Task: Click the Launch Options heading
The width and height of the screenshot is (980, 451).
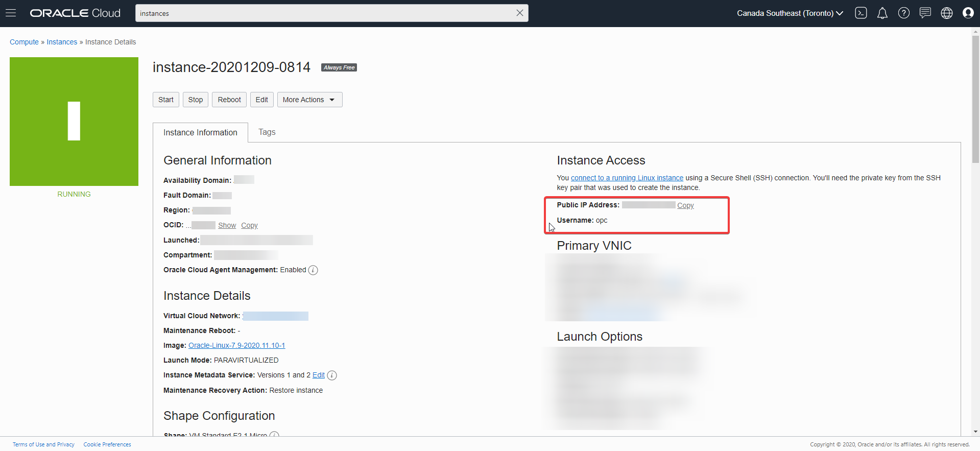Action: [600, 337]
